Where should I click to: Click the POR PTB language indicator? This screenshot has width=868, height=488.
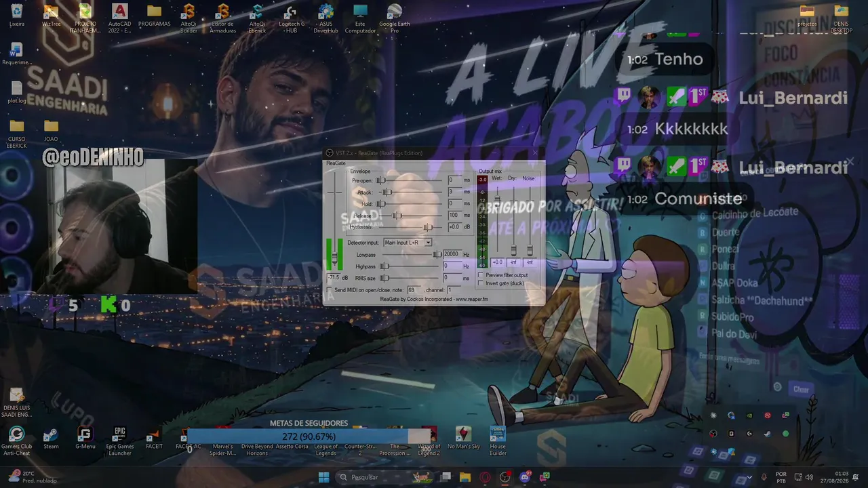pos(781,477)
